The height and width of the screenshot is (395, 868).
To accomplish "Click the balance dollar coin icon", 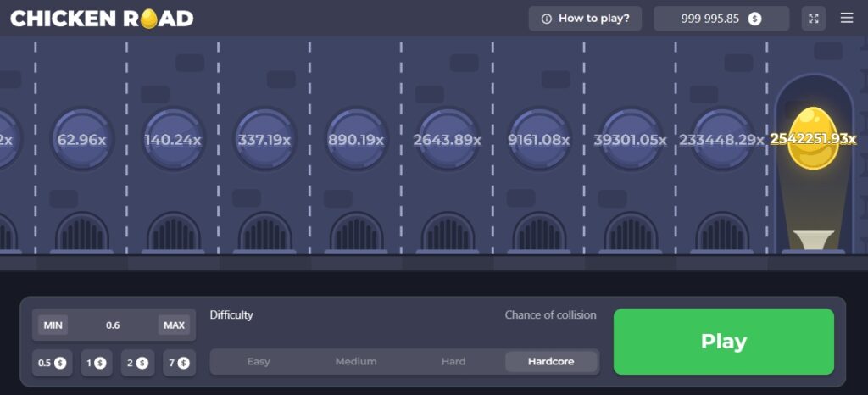I will (754, 19).
